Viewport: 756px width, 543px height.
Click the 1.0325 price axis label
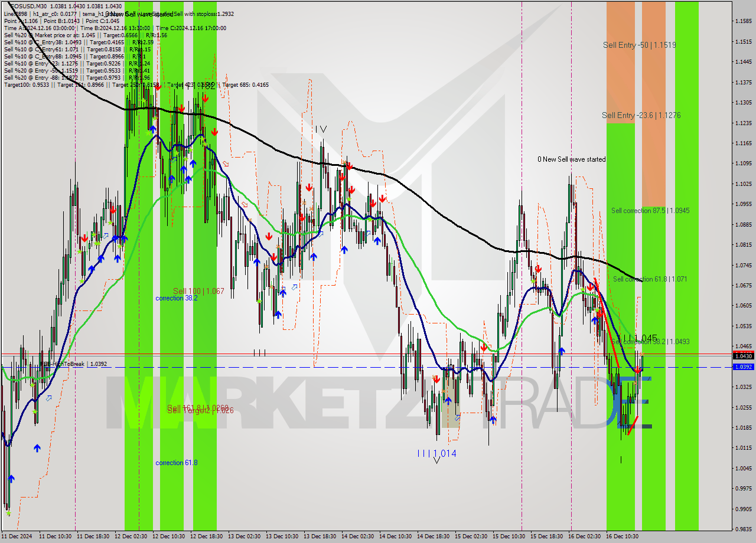(744, 387)
